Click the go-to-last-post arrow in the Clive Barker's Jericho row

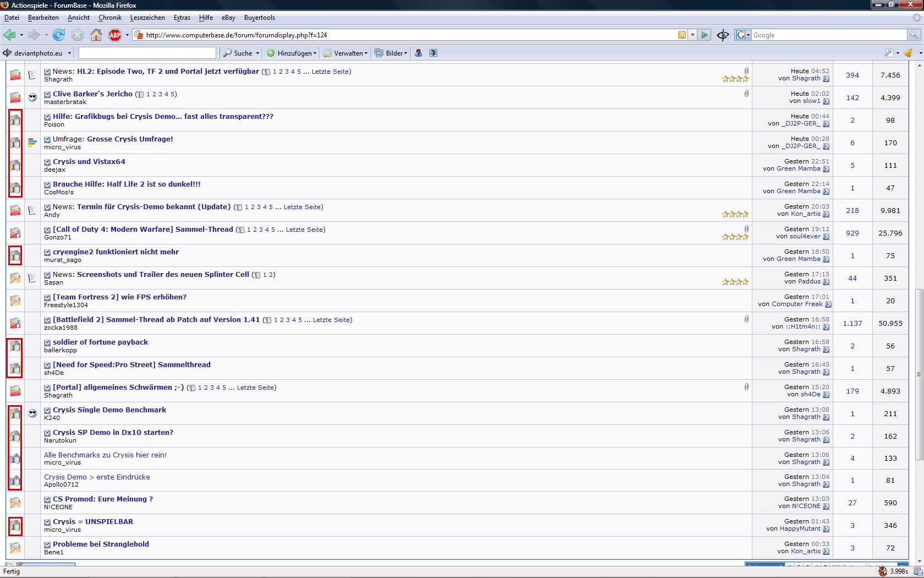coord(826,101)
